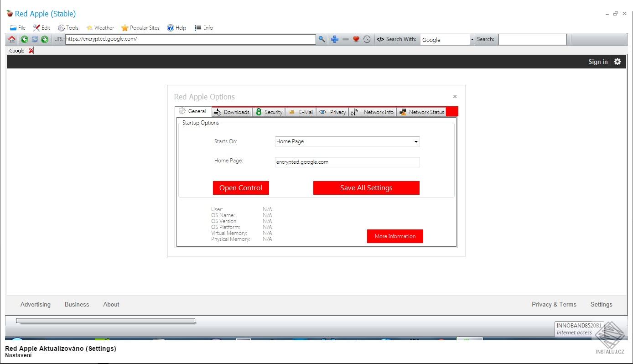Select the Google tab
The image size is (633, 364).
click(x=17, y=51)
